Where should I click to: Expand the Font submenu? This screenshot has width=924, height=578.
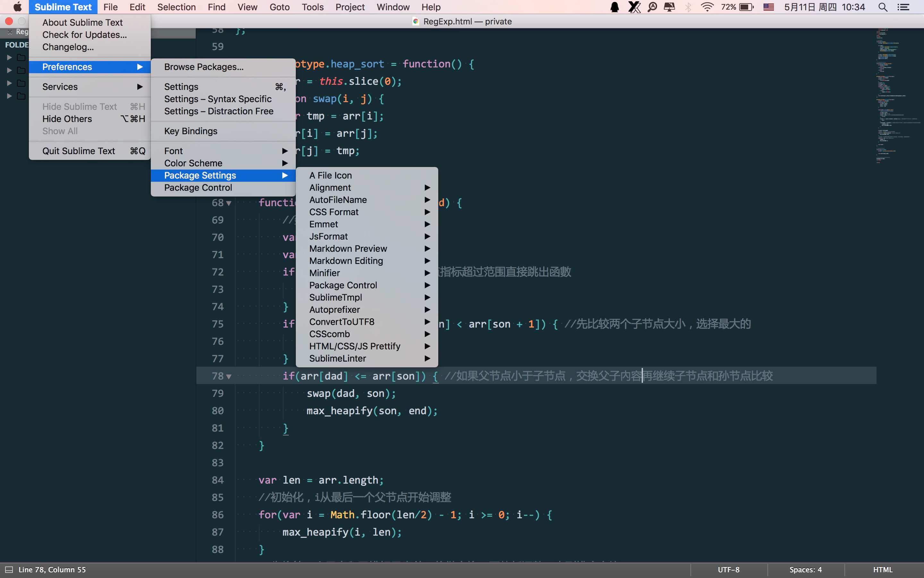click(223, 151)
